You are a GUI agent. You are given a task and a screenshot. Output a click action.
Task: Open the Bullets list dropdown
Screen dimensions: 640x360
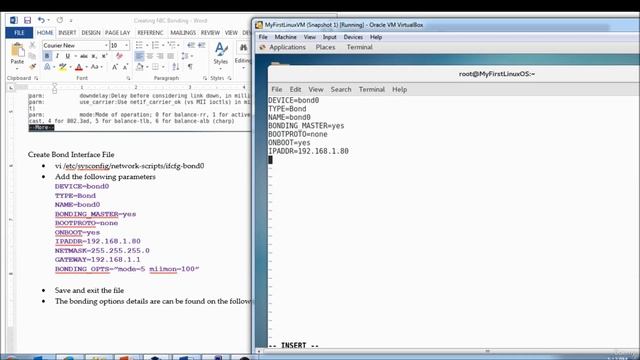coord(147,45)
